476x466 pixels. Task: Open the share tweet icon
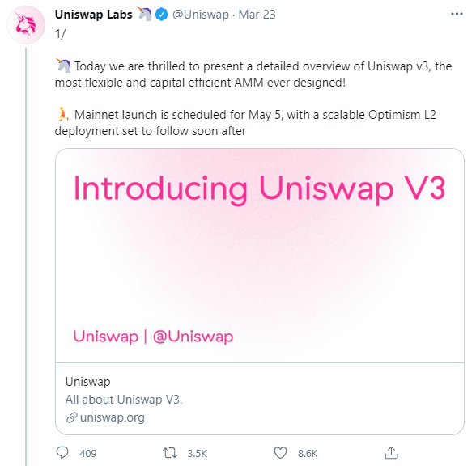coord(391,453)
